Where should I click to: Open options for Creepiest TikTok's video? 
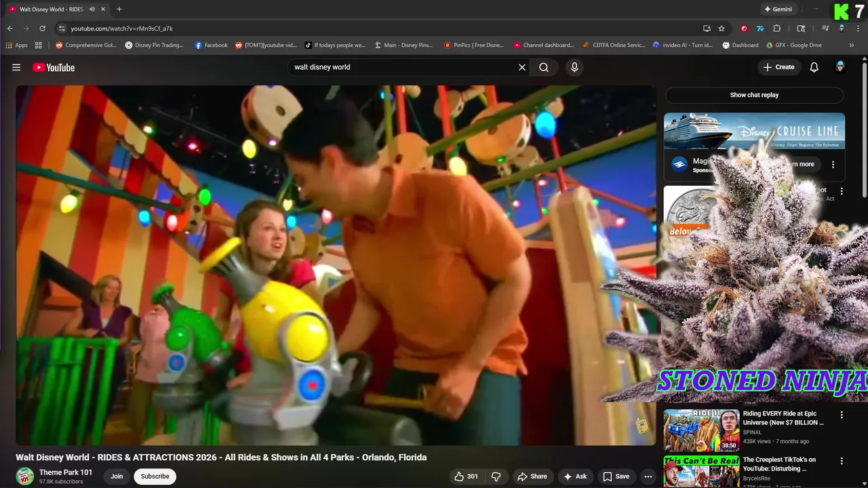[x=842, y=461]
